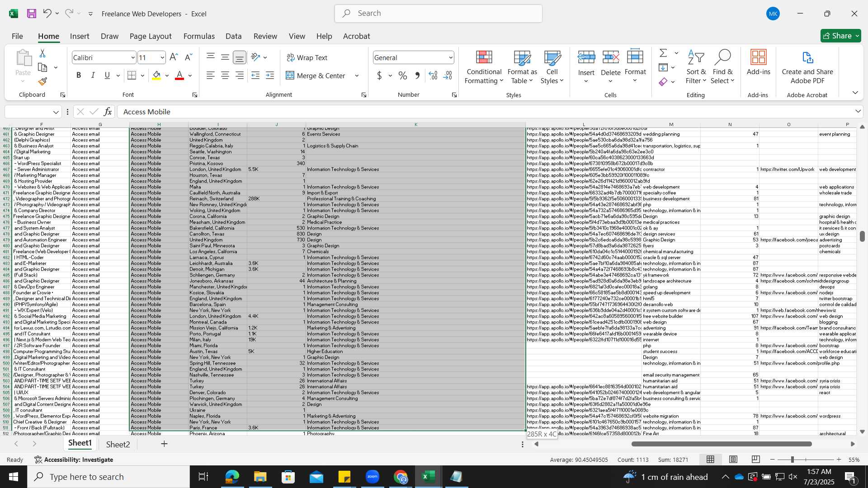Open Accessibility Investigate status indicator
Image resolution: width=868 pixels, height=488 pixels.
[x=74, y=460]
